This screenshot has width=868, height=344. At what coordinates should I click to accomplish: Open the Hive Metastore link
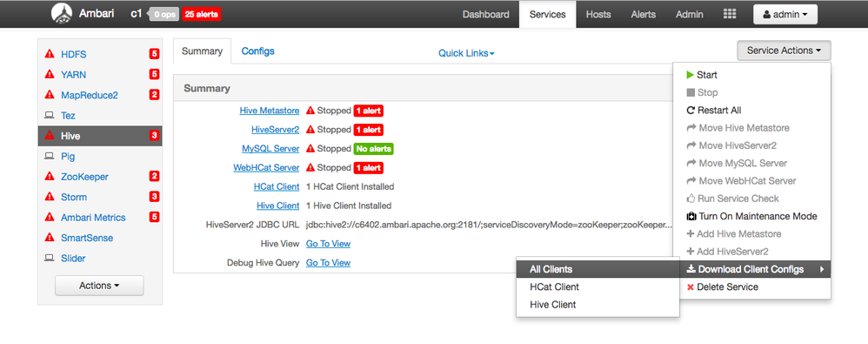pos(270,111)
